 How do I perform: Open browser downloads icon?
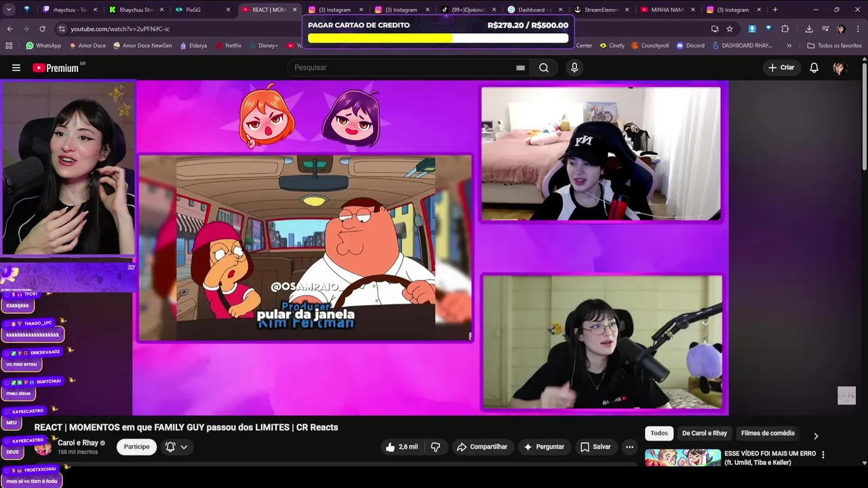pos(809,28)
